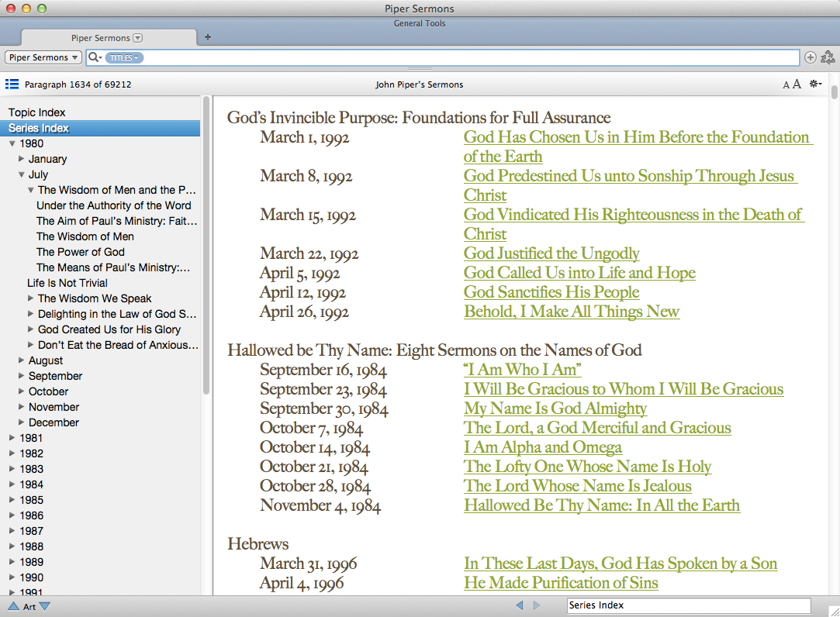Viewport: 840px width, 617px height.
Task: Expand Don't Eat the Bread of Anxious
Action: [x=31, y=344]
